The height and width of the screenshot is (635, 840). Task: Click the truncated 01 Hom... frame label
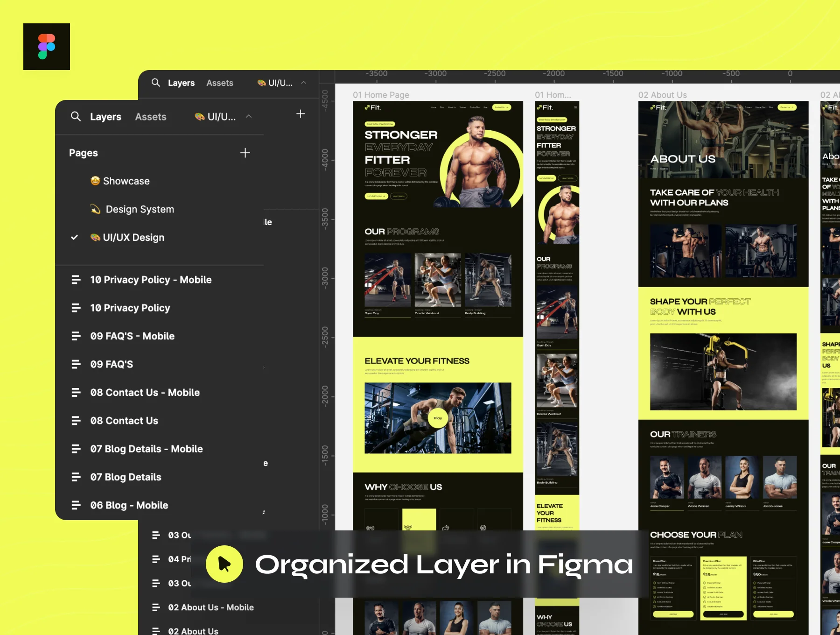[x=553, y=95]
